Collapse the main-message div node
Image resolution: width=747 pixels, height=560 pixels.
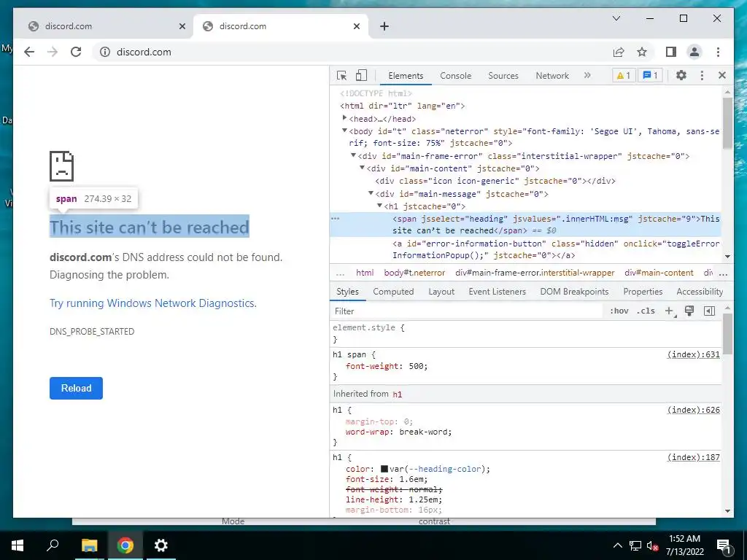click(371, 193)
